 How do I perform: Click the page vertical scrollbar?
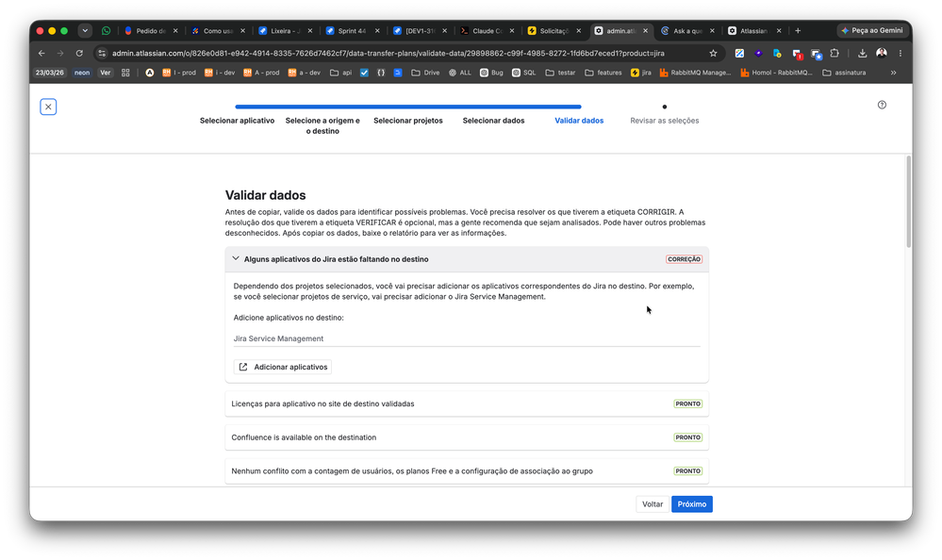tap(908, 202)
